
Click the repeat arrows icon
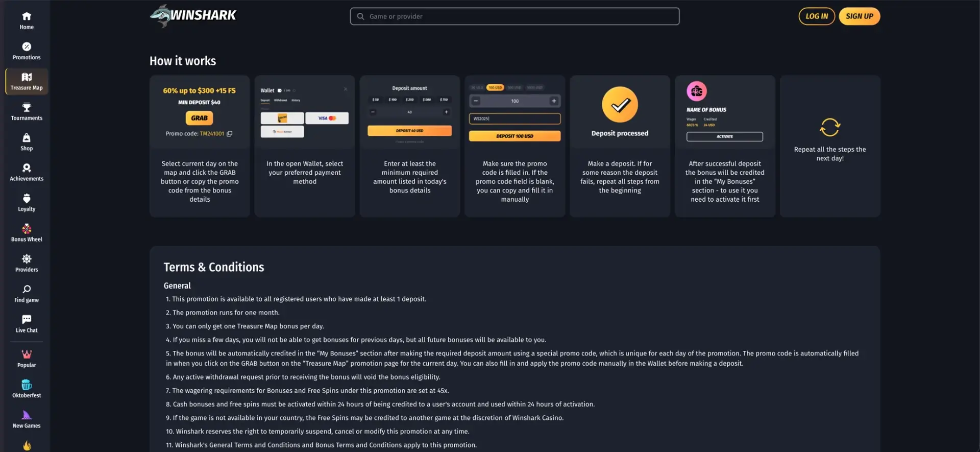point(830,127)
